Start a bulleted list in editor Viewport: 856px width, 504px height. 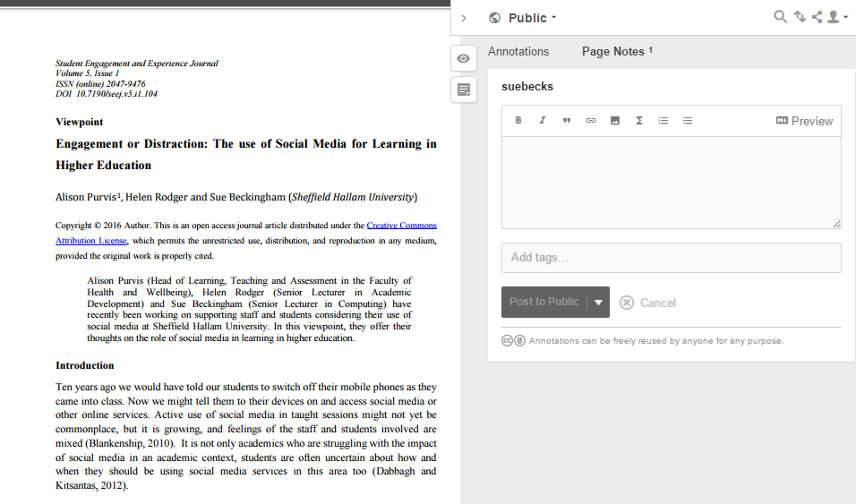click(x=688, y=121)
